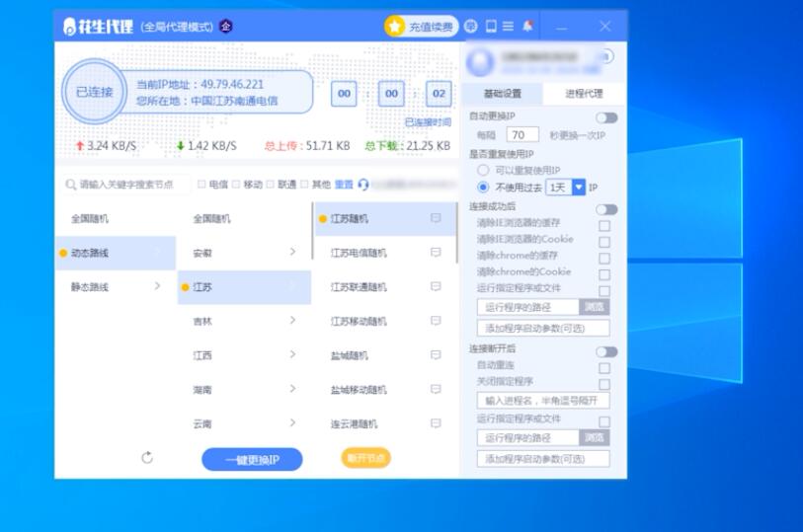
Task: Select the 江苏电信随机 node
Action: (x=384, y=253)
